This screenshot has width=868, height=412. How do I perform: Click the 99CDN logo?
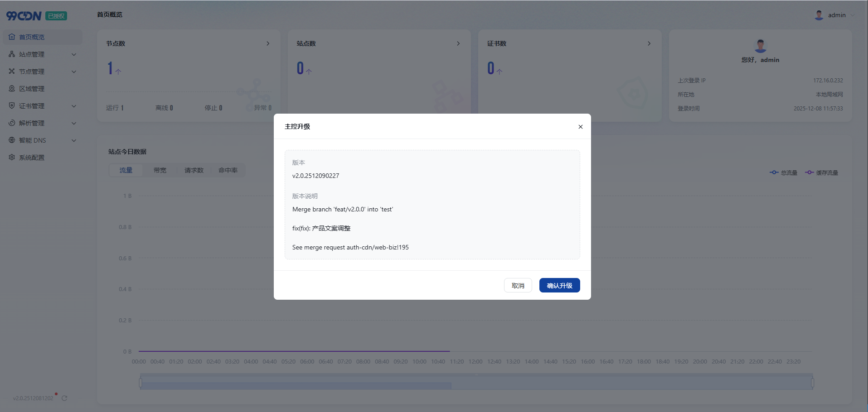click(x=24, y=16)
